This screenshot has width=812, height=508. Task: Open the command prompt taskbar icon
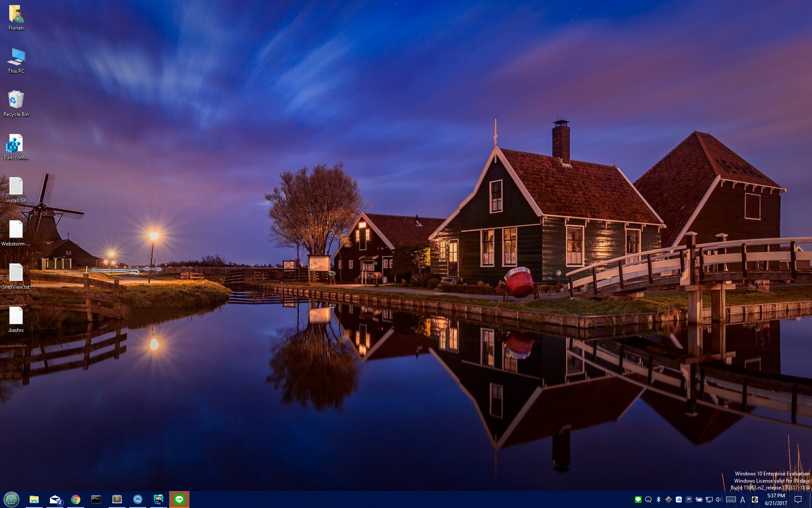96,500
